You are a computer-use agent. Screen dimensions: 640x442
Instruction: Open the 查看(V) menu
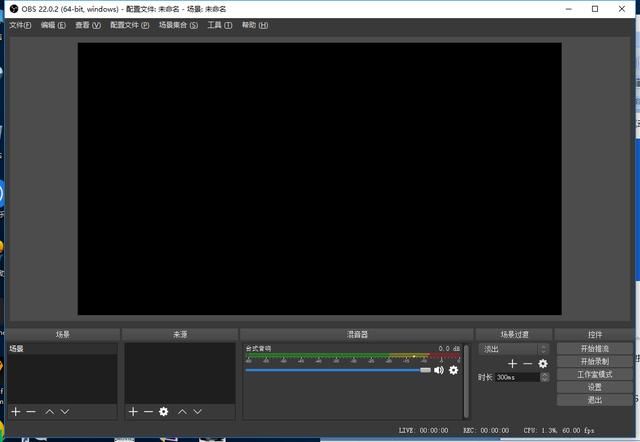pyautogui.click(x=88, y=25)
